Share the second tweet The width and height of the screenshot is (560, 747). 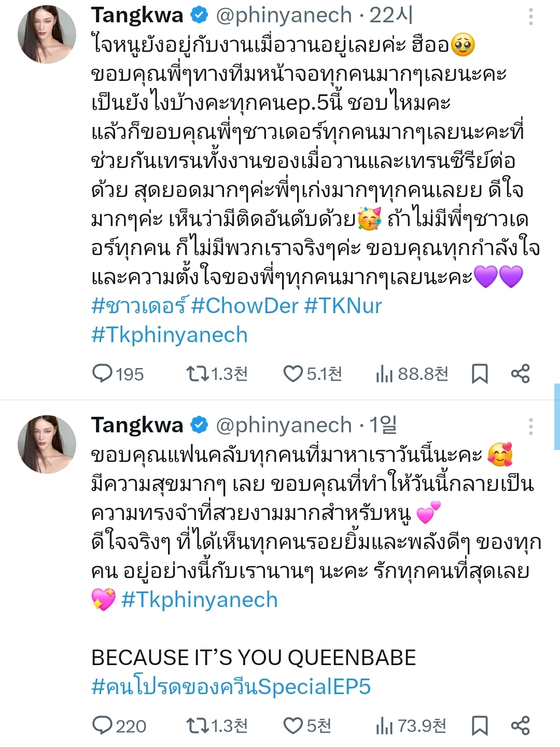520,726
